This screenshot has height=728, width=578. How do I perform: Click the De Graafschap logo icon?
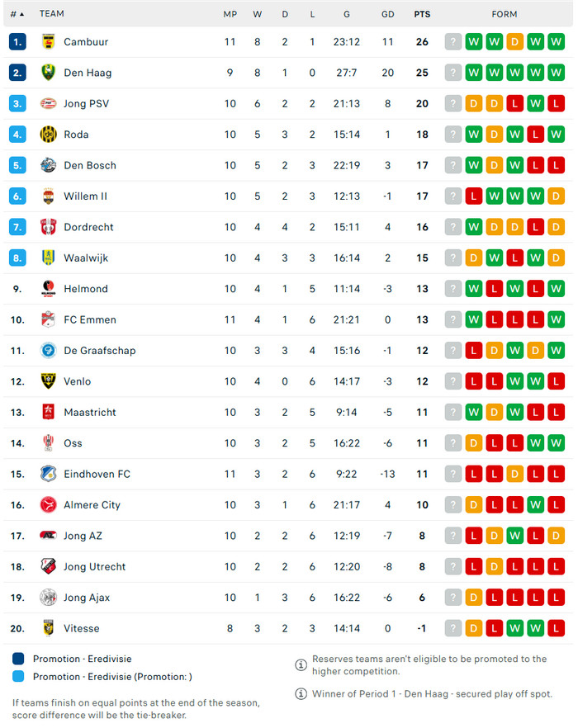click(48, 351)
